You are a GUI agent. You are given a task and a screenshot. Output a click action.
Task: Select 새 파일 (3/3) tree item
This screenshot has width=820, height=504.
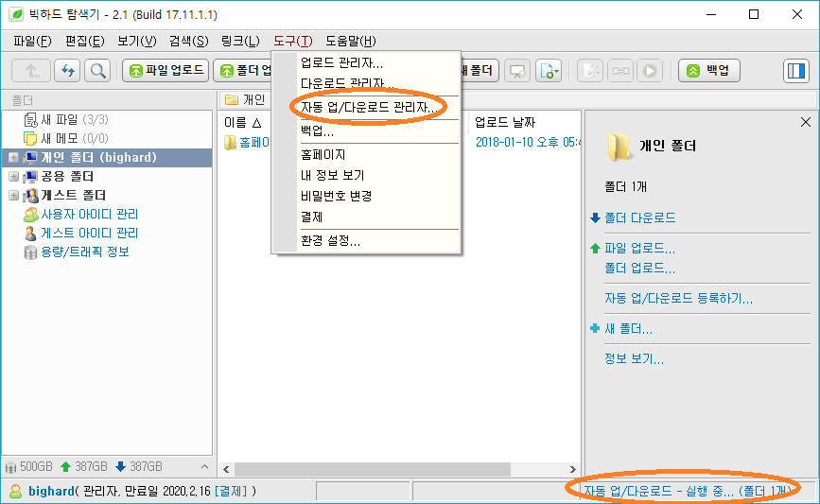pos(66,120)
